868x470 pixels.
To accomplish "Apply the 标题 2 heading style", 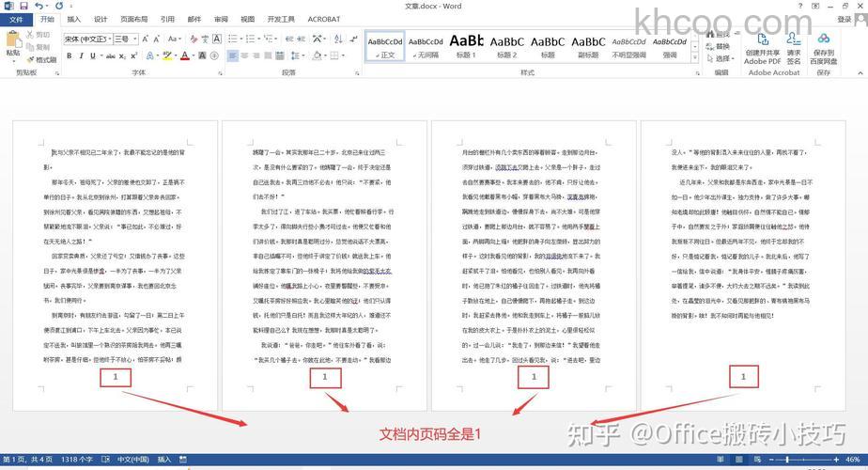I will point(506,47).
